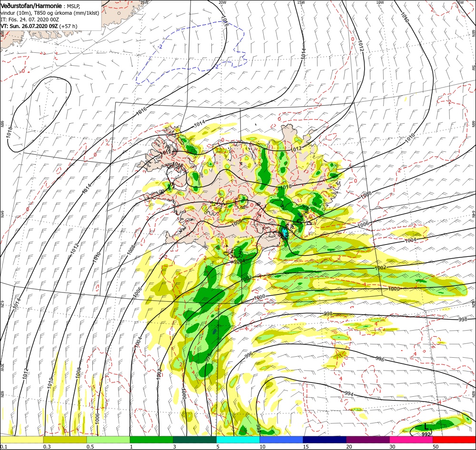Click the '(+57 h)' forecast offset text
The image size is (476, 450).
tap(68, 26)
